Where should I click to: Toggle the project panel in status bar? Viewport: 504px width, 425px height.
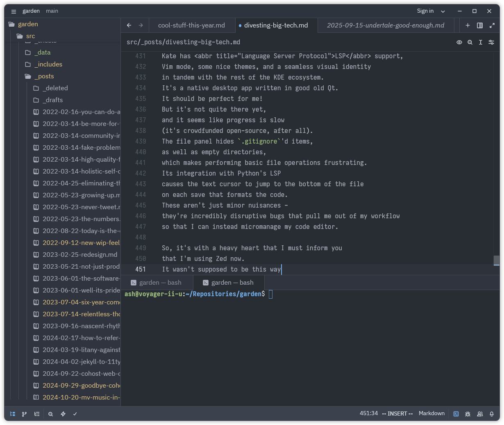(x=13, y=414)
